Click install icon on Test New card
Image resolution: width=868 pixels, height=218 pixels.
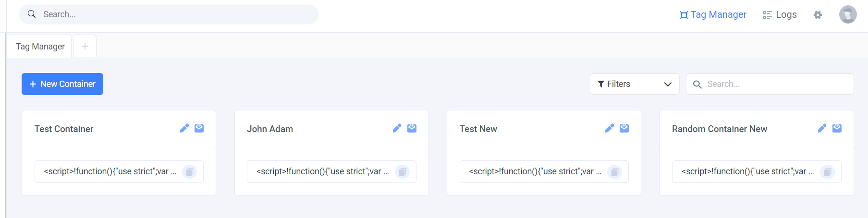pos(624,128)
